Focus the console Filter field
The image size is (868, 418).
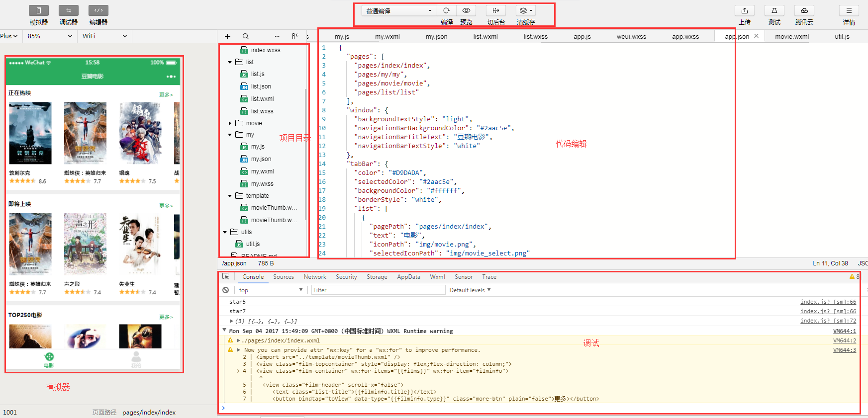[378, 290]
